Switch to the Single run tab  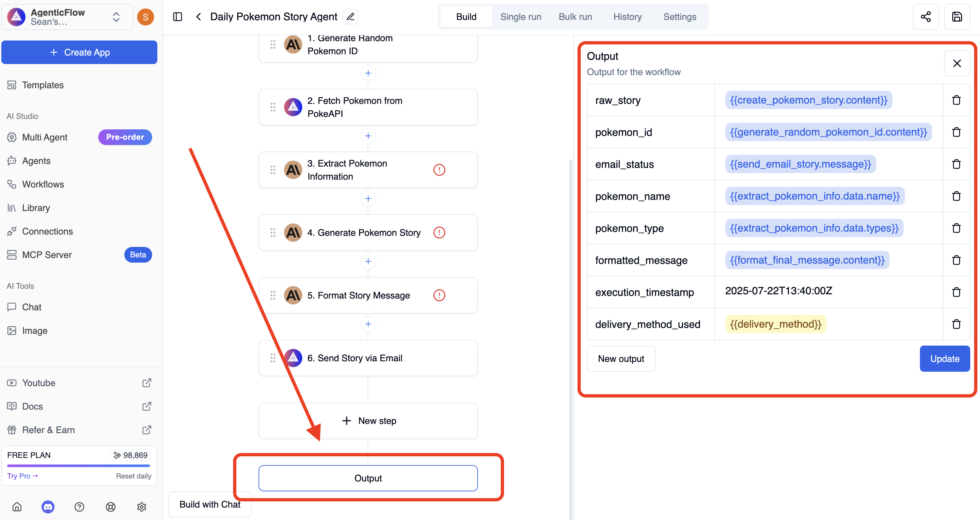pyautogui.click(x=520, y=17)
